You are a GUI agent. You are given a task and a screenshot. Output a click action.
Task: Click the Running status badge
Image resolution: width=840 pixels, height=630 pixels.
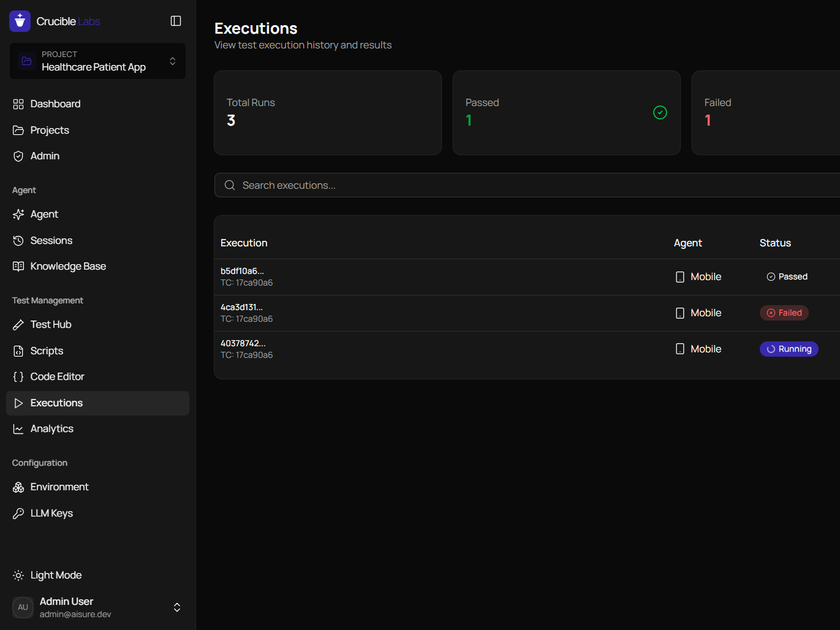click(789, 349)
